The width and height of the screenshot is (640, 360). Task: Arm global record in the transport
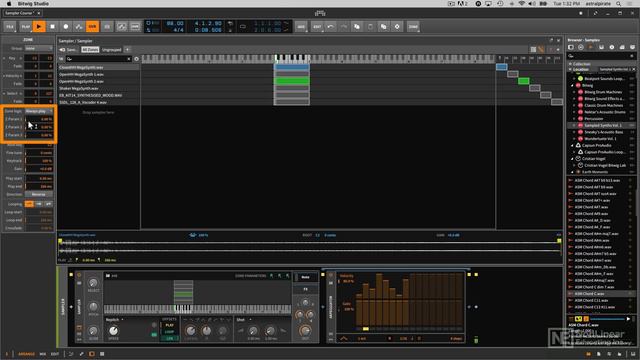[x=65, y=27]
